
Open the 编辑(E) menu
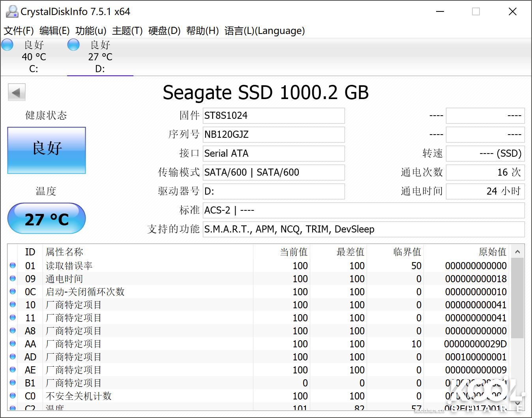point(55,31)
